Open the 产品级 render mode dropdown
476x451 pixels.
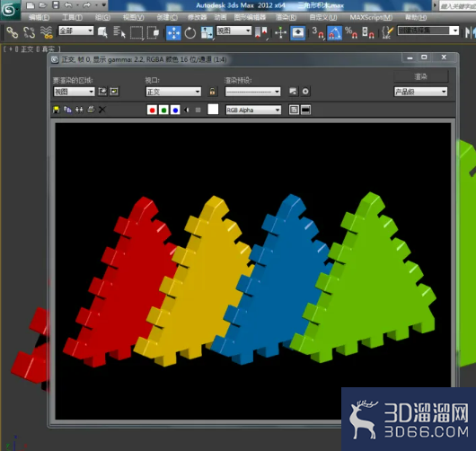point(420,92)
